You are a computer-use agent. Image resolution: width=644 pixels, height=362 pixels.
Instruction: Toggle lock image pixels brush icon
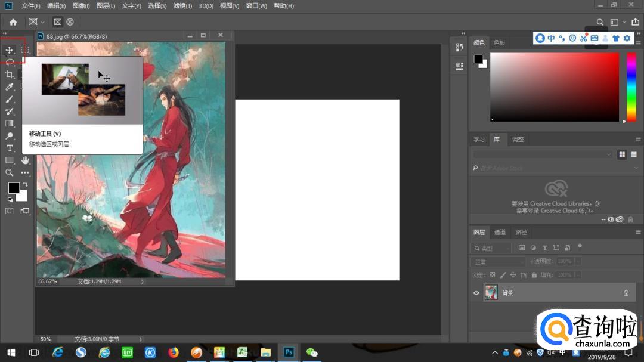click(x=503, y=275)
